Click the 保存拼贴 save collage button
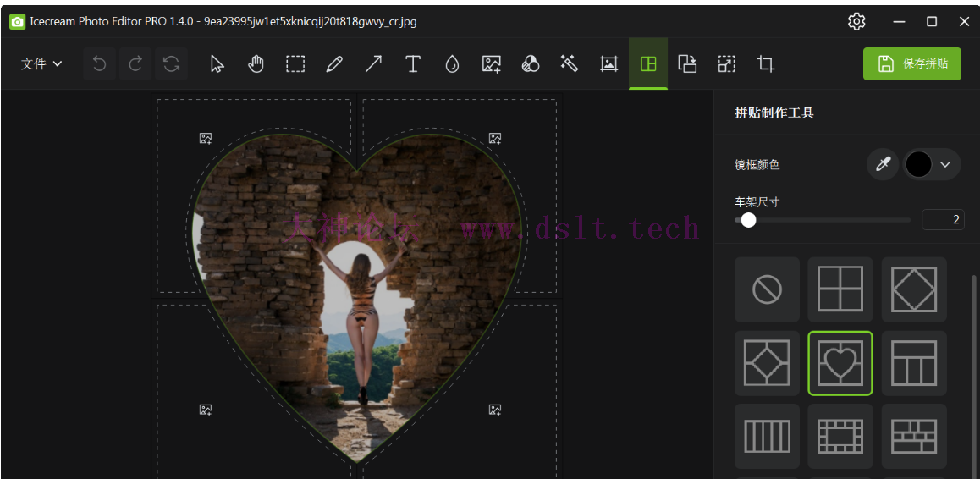 (x=912, y=63)
